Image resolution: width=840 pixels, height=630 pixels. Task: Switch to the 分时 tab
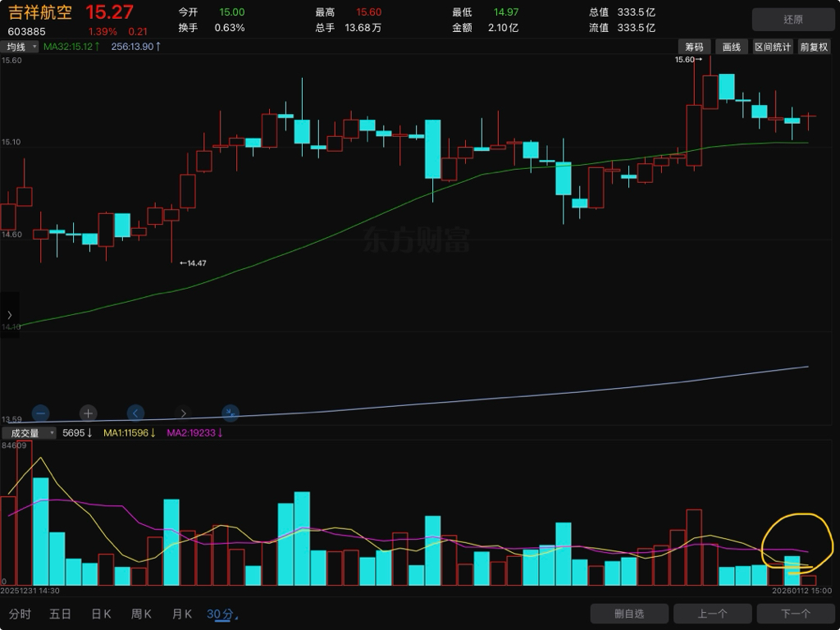point(20,614)
